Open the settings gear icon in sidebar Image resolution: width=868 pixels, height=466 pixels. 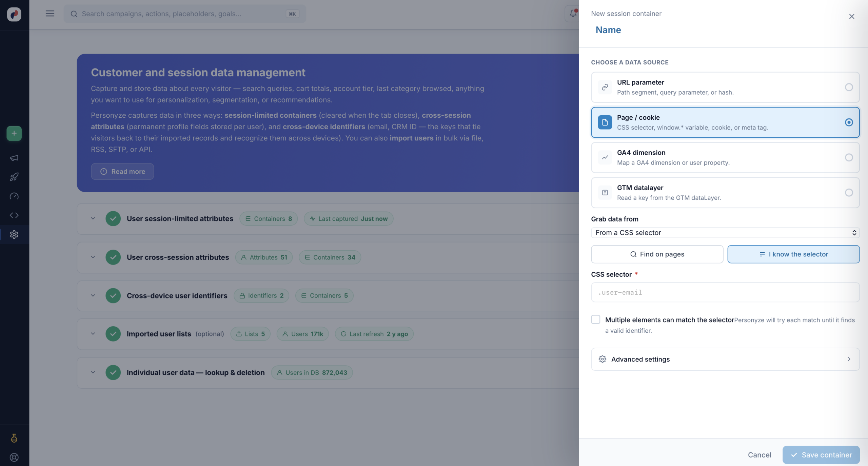pos(14,234)
